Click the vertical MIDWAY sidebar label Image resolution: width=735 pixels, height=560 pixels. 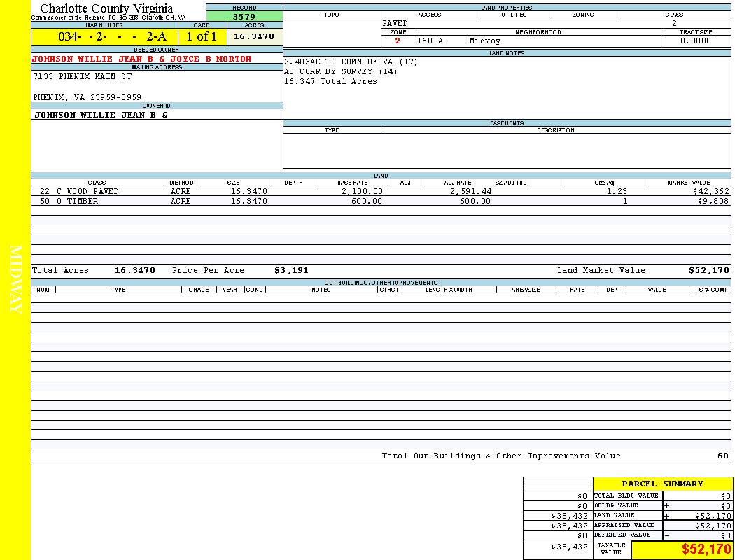15,280
